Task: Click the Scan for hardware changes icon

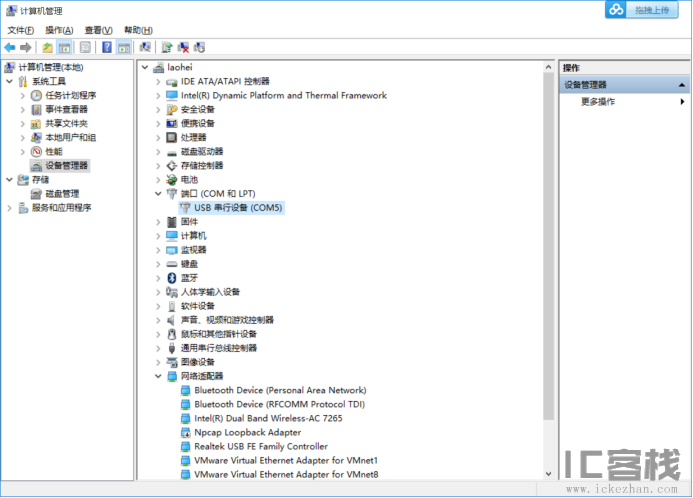Action: tap(145, 47)
